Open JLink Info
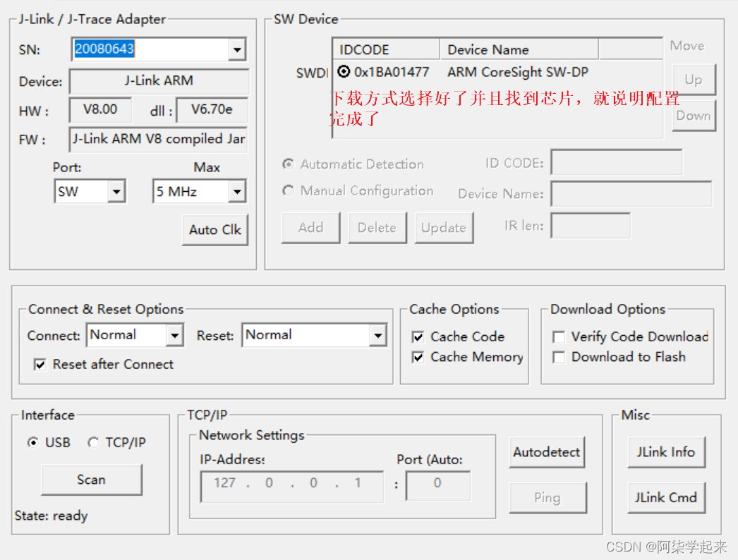738x560 pixels. (x=665, y=452)
